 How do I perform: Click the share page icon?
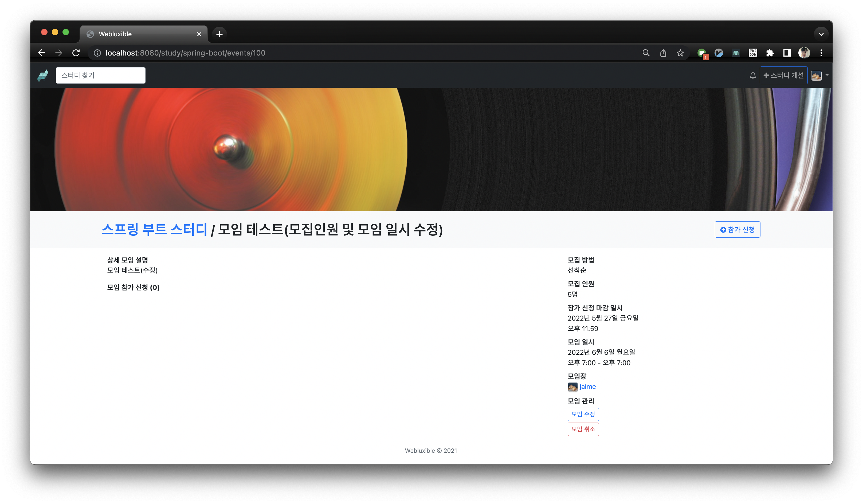(x=663, y=53)
